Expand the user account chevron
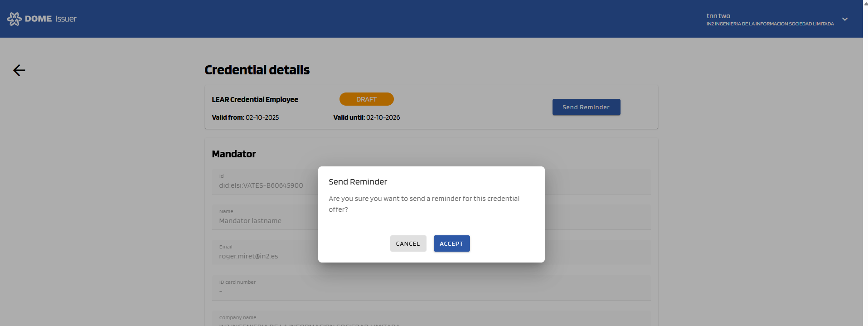Screen dimensions: 868x326 [845, 19]
